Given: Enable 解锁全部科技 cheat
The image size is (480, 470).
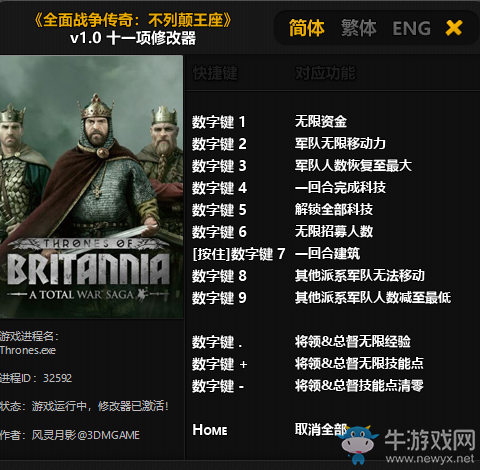Looking at the screenshot, I should pos(334,210).
